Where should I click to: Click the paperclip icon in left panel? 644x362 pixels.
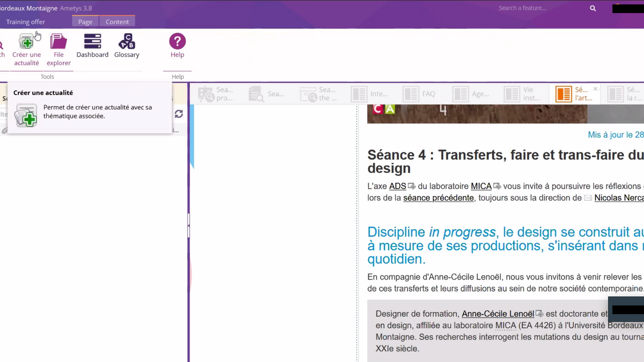pos(5,131)
